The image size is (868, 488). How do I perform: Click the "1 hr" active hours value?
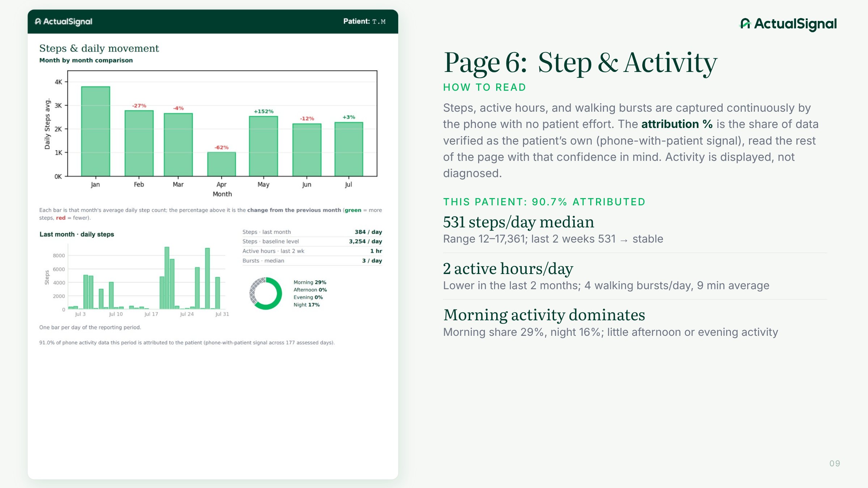(376, 251)
